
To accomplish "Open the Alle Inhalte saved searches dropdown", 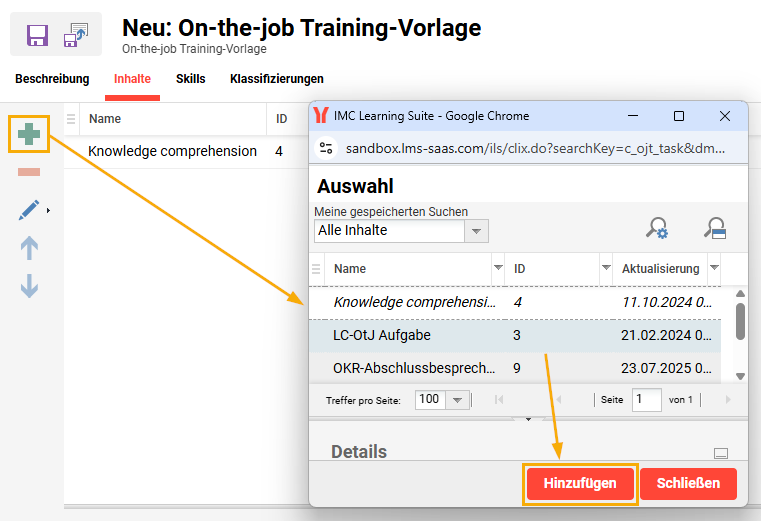I will coord(477,231).
